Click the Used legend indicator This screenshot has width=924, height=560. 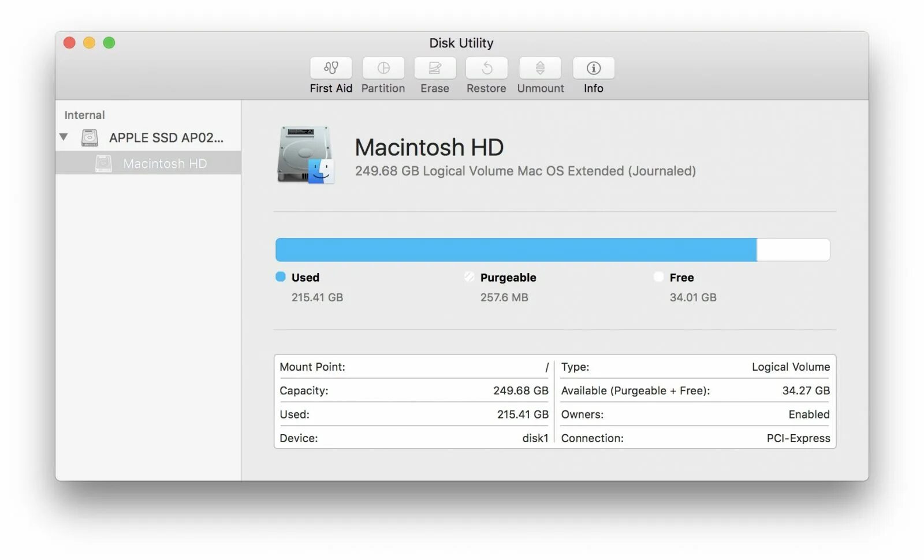point(280,277)
